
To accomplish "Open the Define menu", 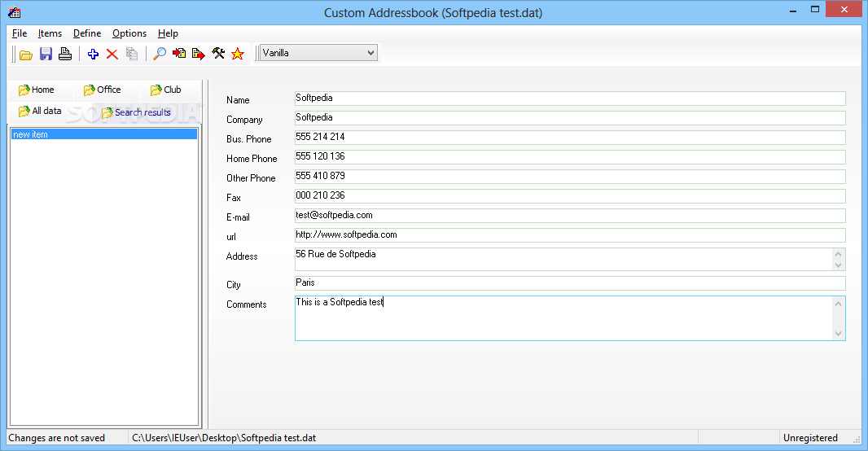I will tap(87, 33).
